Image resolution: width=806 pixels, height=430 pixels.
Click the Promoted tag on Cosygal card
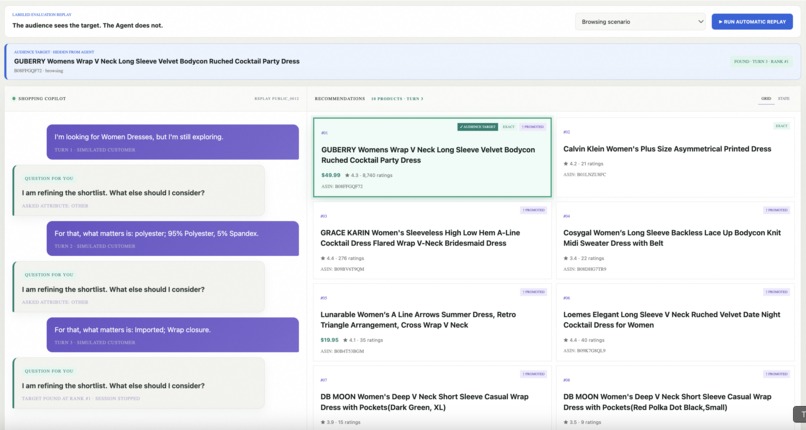776,210
